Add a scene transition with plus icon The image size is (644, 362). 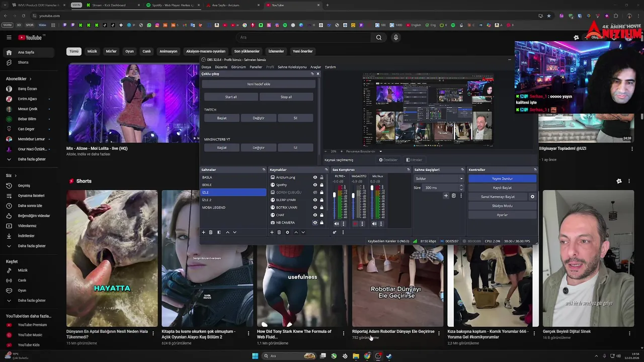[x=446, y=196]
